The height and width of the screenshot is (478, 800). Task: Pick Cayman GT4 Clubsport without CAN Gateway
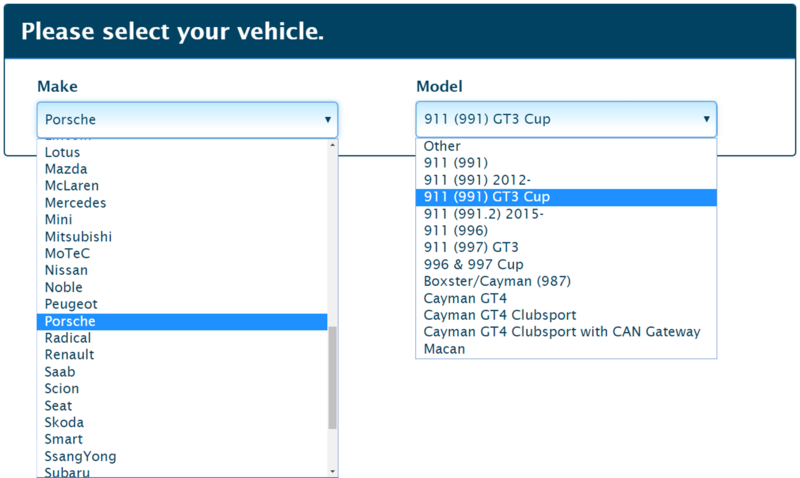[566, 315]
